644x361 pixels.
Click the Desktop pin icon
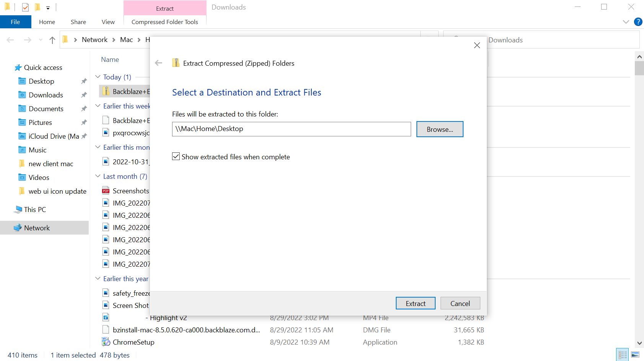pyautogui.click(x=84, y=81)
